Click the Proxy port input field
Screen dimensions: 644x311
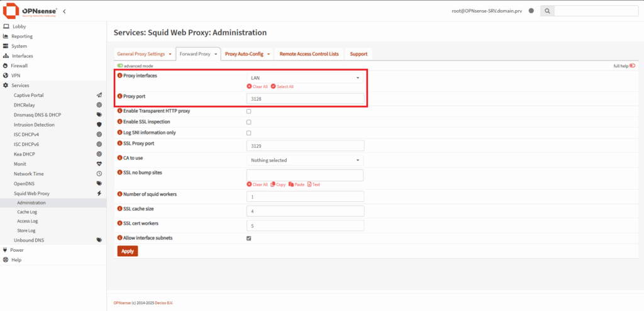click(305, 99)
